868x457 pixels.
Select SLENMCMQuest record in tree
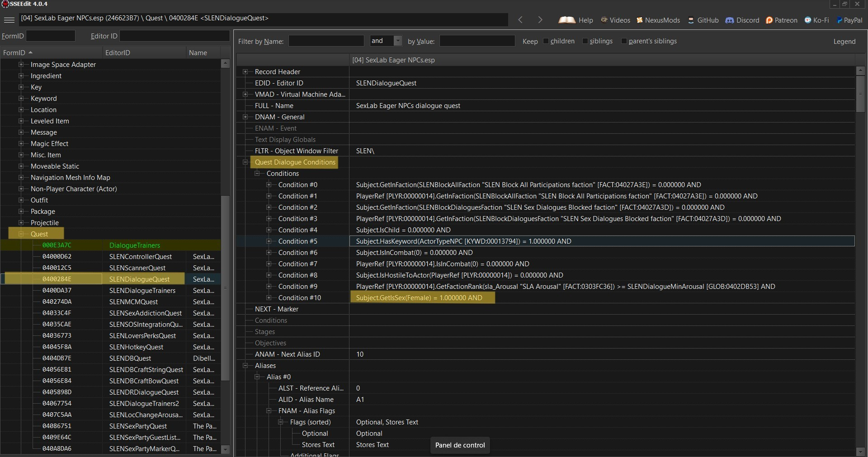click(133, 302)
